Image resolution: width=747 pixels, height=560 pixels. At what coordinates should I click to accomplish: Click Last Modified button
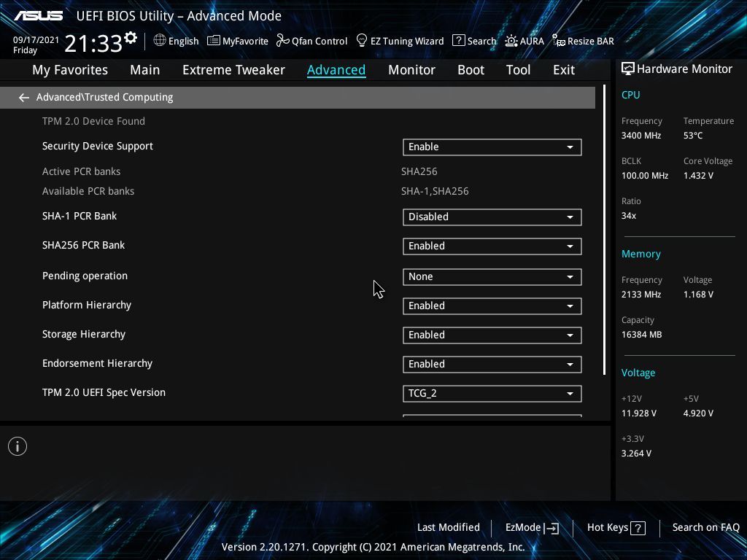449,528
